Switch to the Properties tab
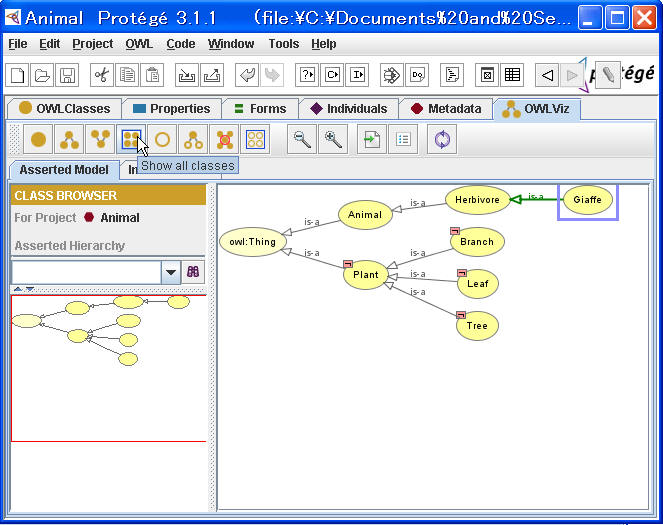This screenshot has height=525, width=663. tap(171, 109)
